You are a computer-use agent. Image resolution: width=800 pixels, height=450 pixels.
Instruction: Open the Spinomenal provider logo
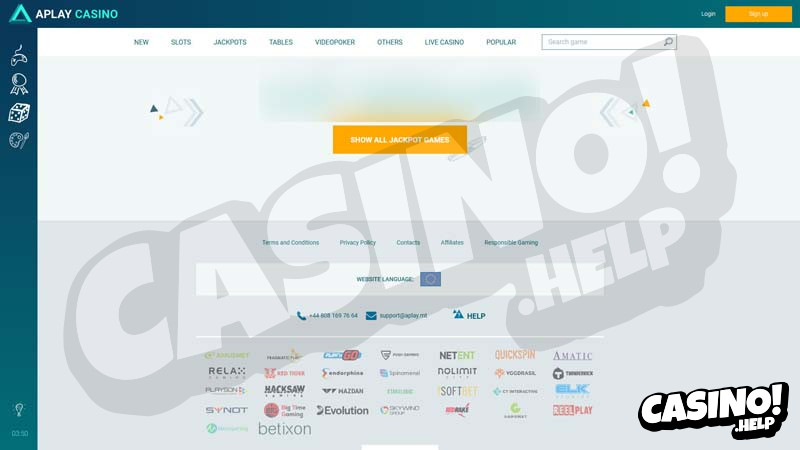(400, 373)
